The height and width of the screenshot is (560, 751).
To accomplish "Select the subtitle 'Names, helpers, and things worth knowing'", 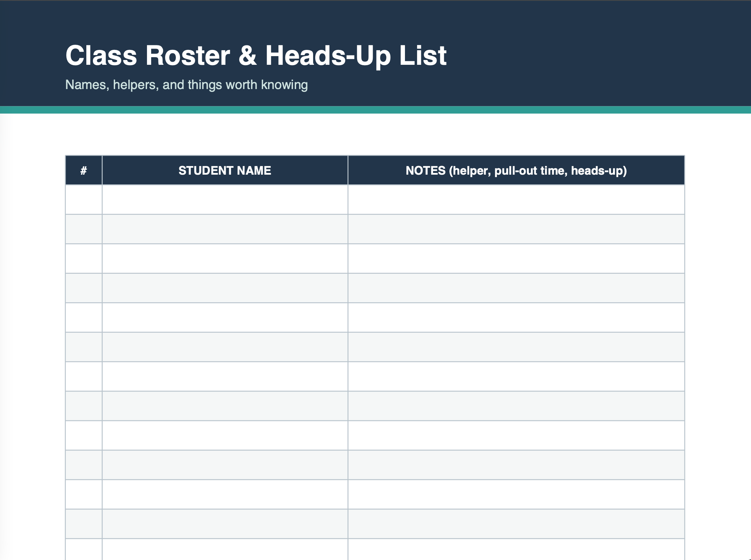I will (x=187, y=85).
